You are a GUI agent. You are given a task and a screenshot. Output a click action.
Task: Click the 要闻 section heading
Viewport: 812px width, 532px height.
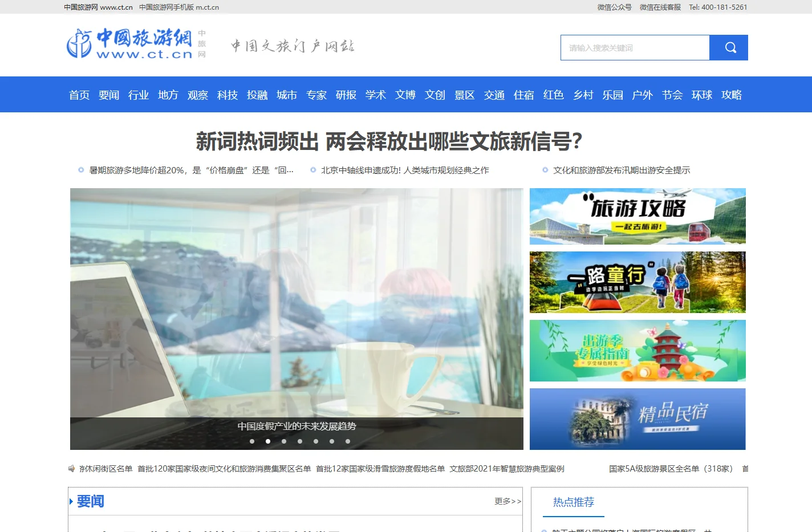[x=91, y=501]
